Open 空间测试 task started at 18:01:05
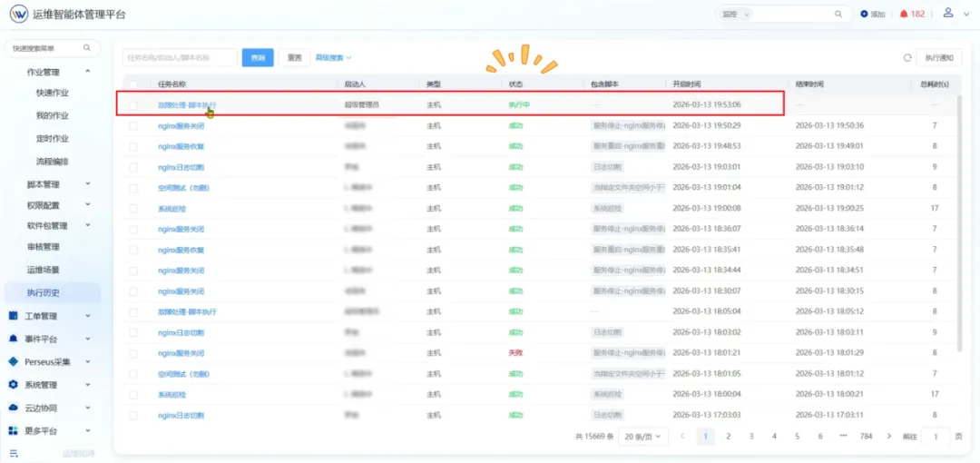Image resolution: width=980 pixels, height=463 pixels. 183,373
